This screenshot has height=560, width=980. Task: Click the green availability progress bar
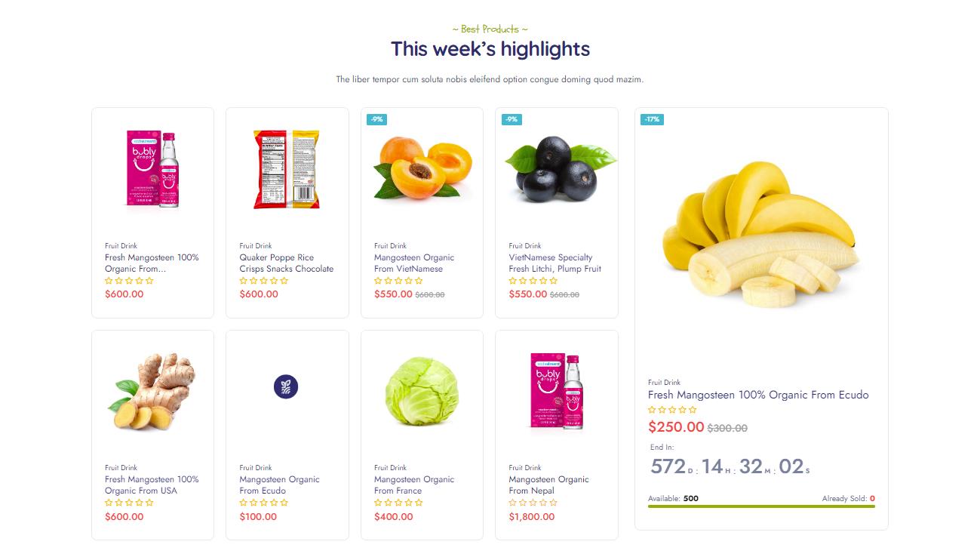point(761,506)
